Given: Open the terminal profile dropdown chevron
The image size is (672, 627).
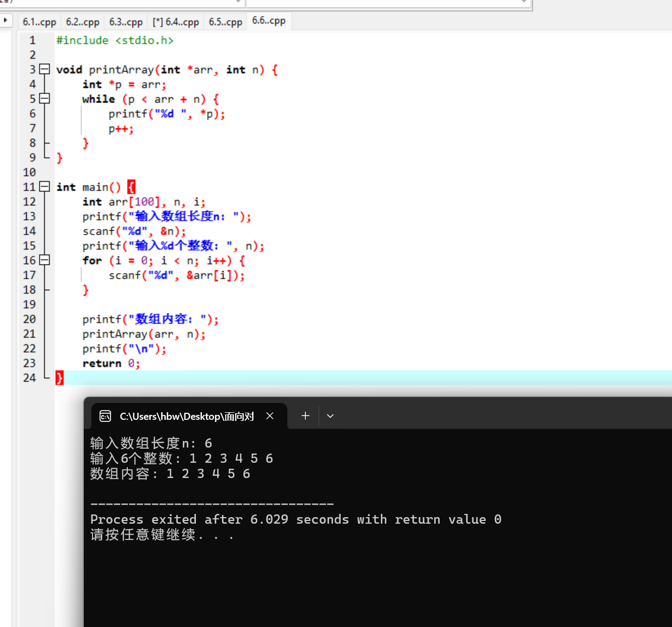Looking at the screenshot, I should coord(330,416).
